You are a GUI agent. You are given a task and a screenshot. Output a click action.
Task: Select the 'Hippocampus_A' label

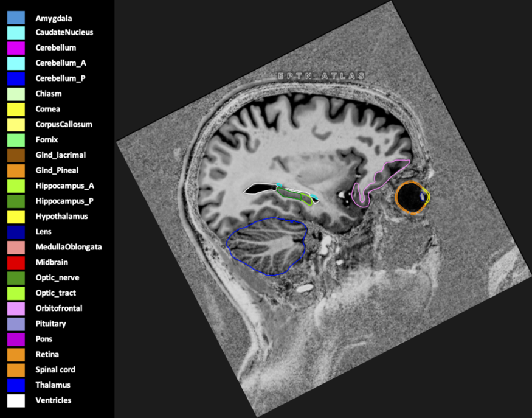[65, 186]
